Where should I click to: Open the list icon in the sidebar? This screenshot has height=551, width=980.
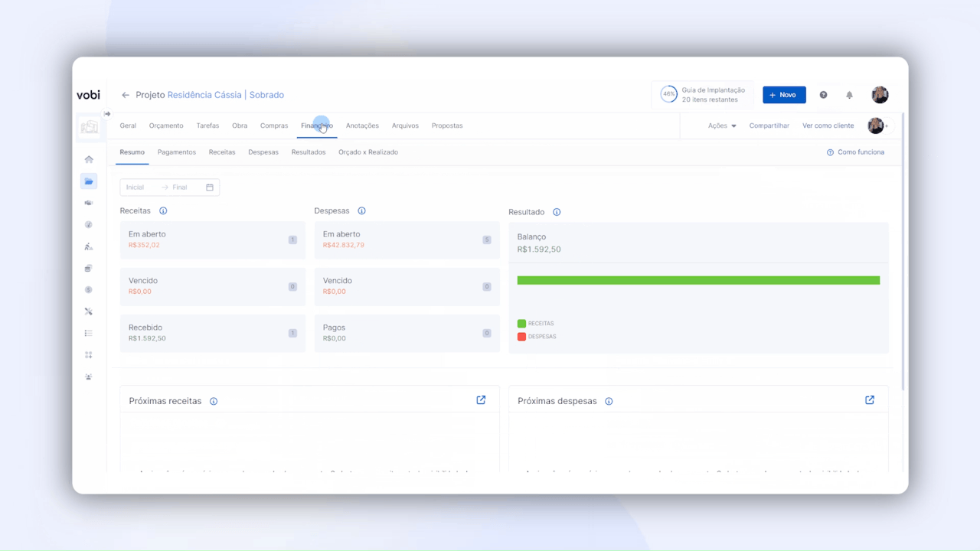point(89,333)
